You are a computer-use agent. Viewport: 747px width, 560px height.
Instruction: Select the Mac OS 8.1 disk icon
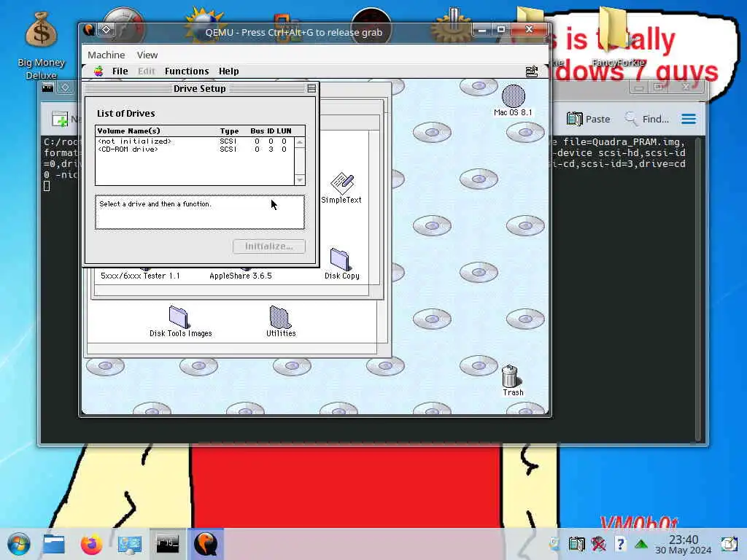(x=513, y=96)
